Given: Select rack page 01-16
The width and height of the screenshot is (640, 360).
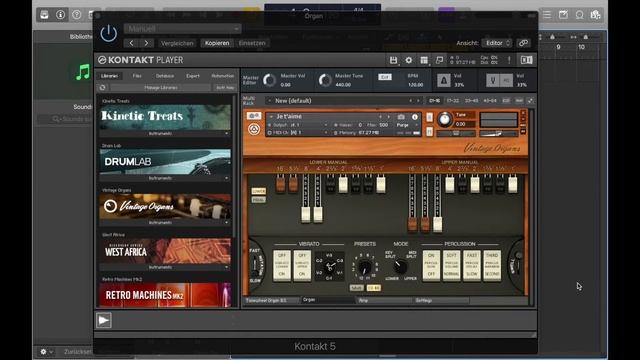Looking at the screenshot, I should [434, 100].
